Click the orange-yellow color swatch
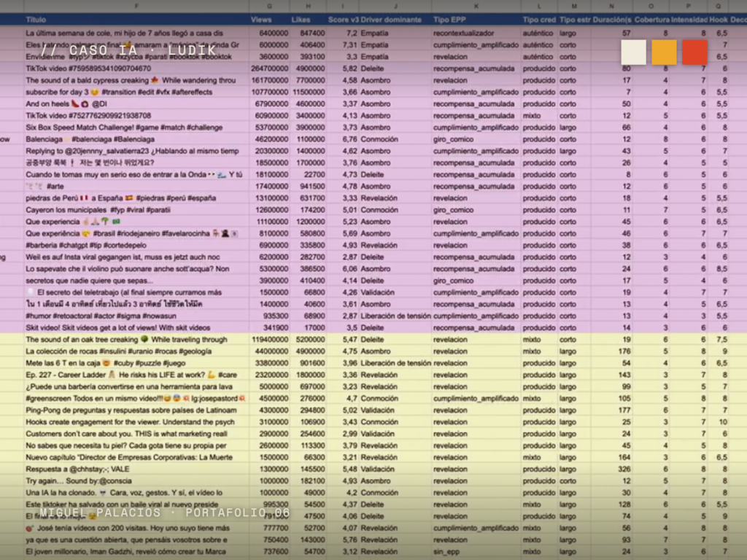747x560 pixels. pyautogui.click(x=664, y=52)
